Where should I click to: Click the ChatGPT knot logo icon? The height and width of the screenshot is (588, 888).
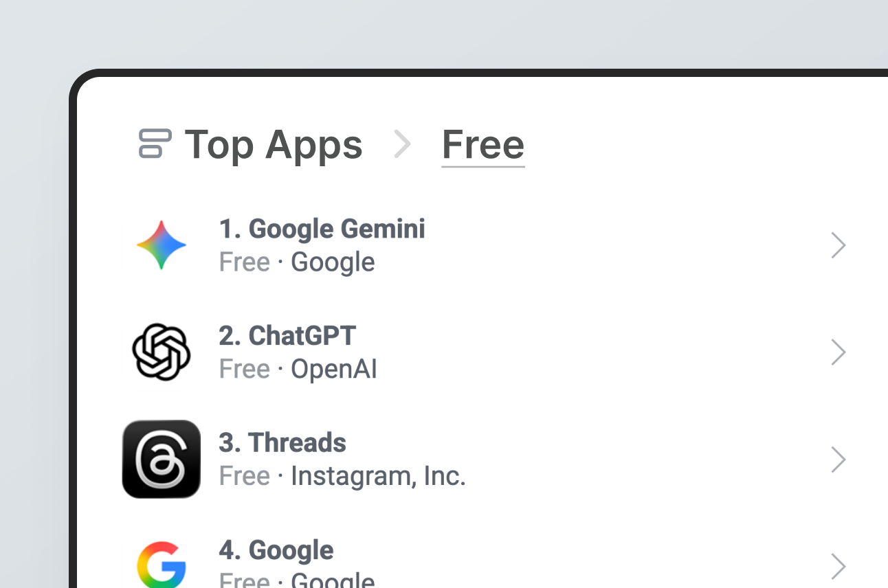(x=162, y=352)
